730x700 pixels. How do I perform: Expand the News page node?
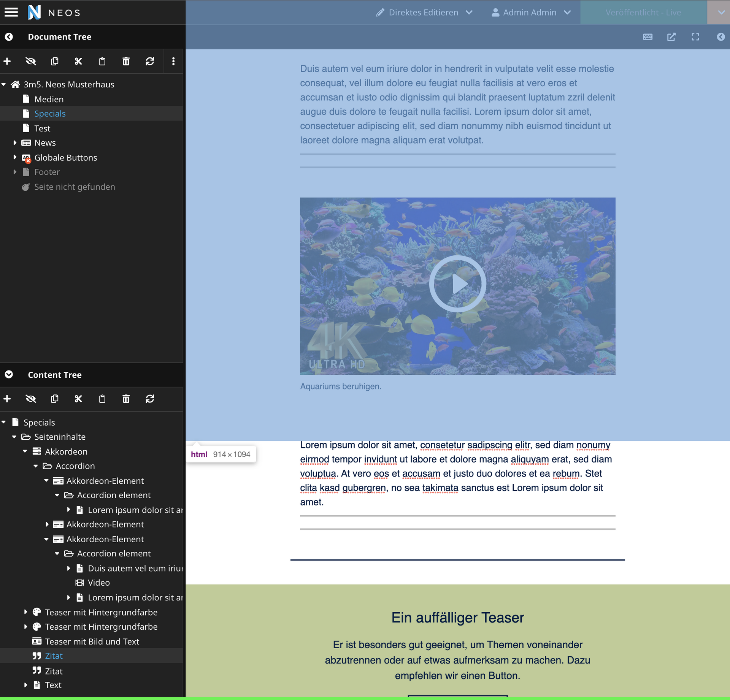point(15,143)
